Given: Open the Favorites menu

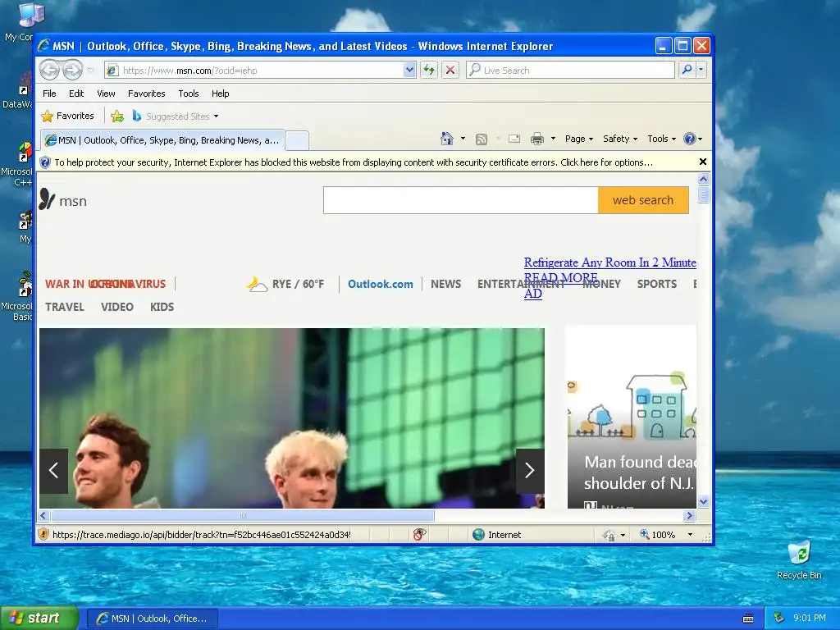Looking at the screenshot, I should point(146,94).
